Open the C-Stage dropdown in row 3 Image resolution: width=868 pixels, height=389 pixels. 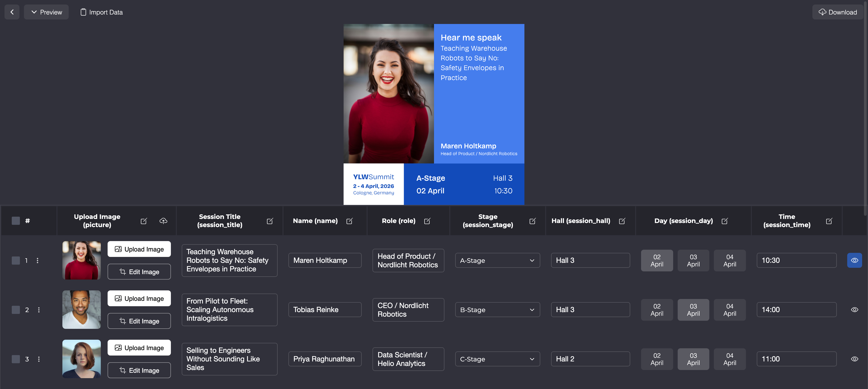[497, 359]
